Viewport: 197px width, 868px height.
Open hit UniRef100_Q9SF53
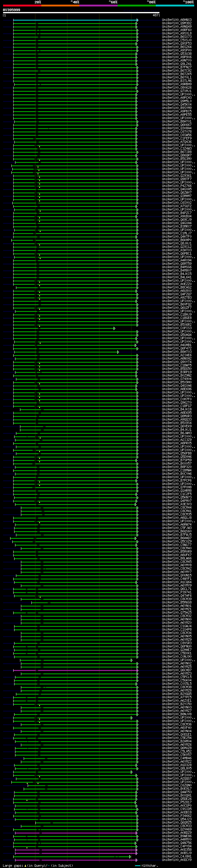tap(177, 43)
